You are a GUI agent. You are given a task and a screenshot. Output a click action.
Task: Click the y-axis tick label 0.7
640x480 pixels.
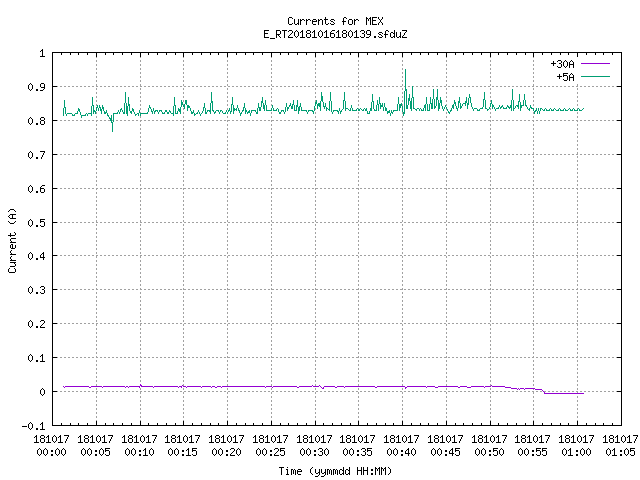(x=36, y=155)
